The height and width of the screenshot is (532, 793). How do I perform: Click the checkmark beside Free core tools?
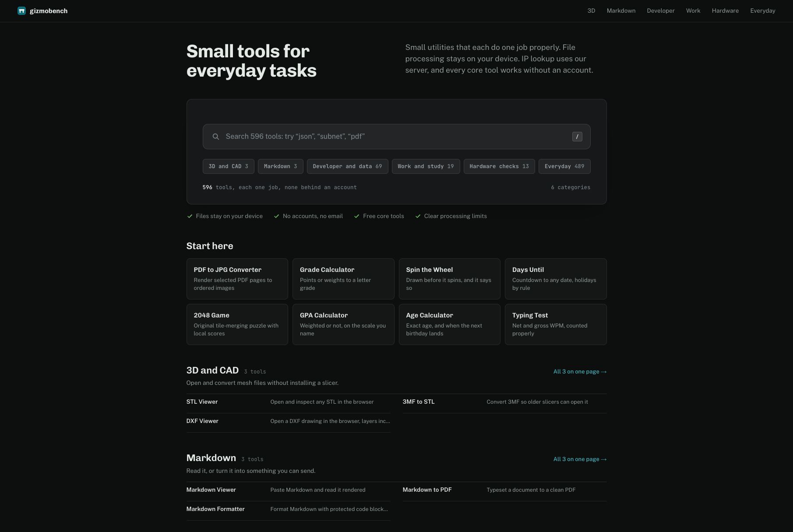[x=356, y=216]
